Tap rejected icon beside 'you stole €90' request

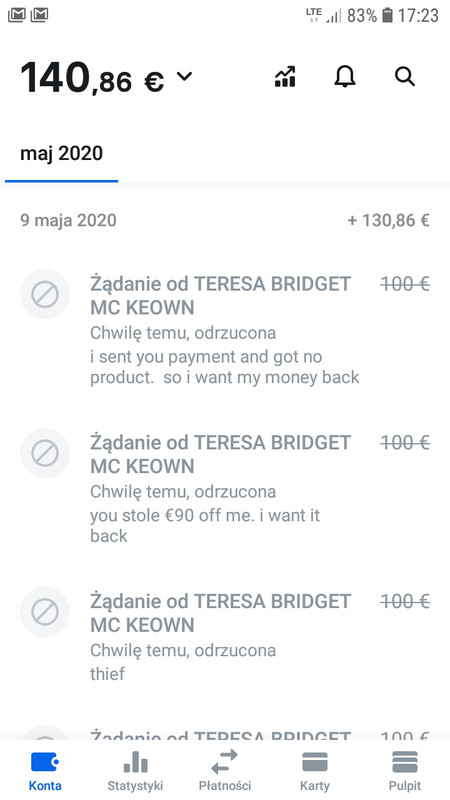coord(45,453)
